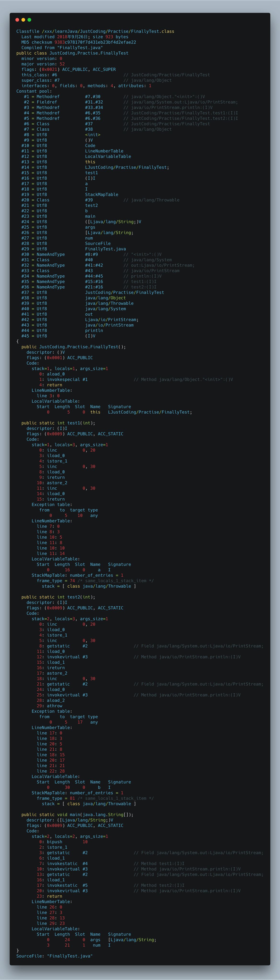Select the 'major version: 52' line
This screenshot has height=980, width=280.
43,64
